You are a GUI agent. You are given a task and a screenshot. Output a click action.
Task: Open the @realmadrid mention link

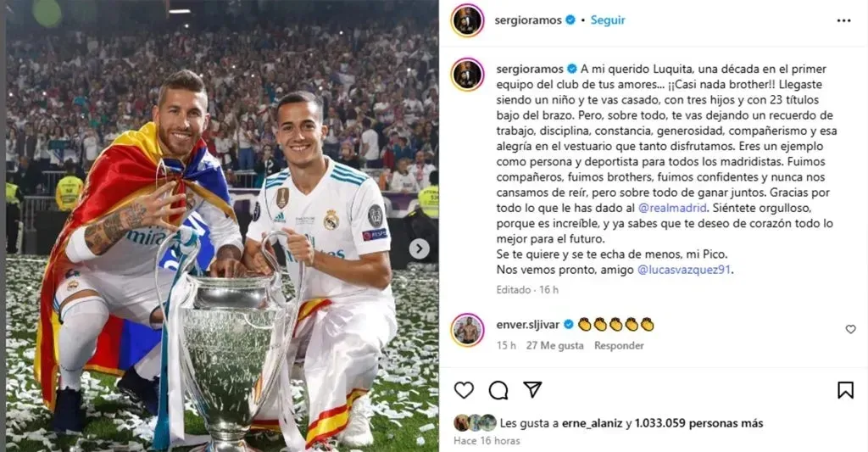[672, 209]
